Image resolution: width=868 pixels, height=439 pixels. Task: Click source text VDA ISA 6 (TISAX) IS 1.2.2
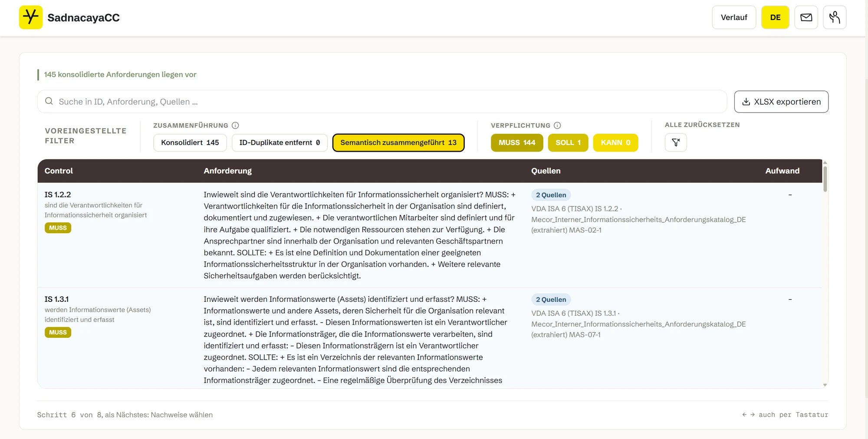point(575,209)
